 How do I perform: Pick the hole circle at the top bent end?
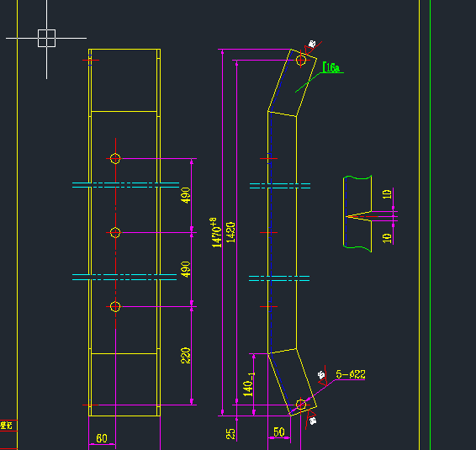pyautogui.click(x=301, y=60)
